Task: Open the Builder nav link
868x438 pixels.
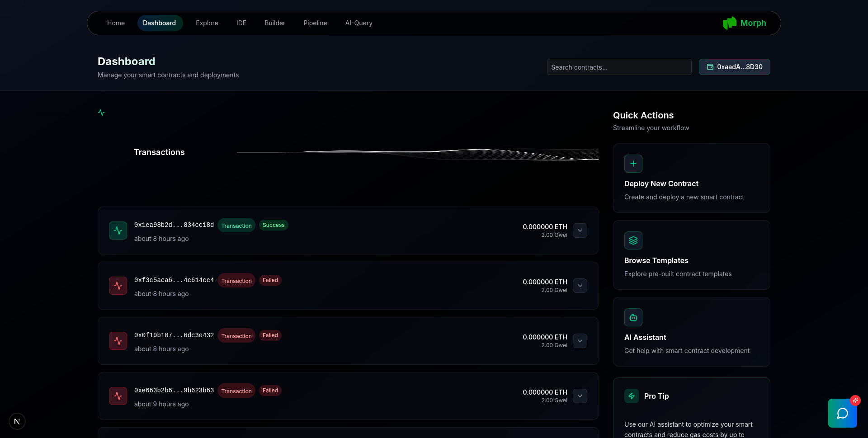Action: point(275,23)
